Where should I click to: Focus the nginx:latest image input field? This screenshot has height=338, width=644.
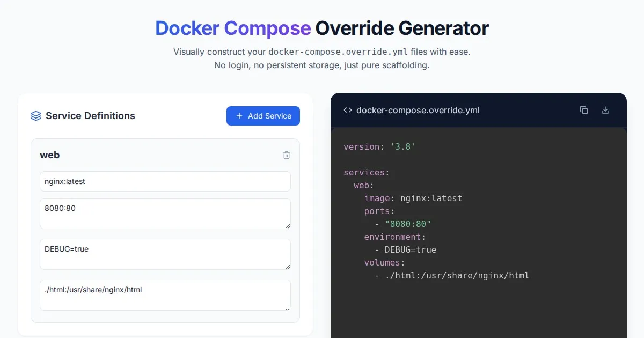(x=165, y=181)
